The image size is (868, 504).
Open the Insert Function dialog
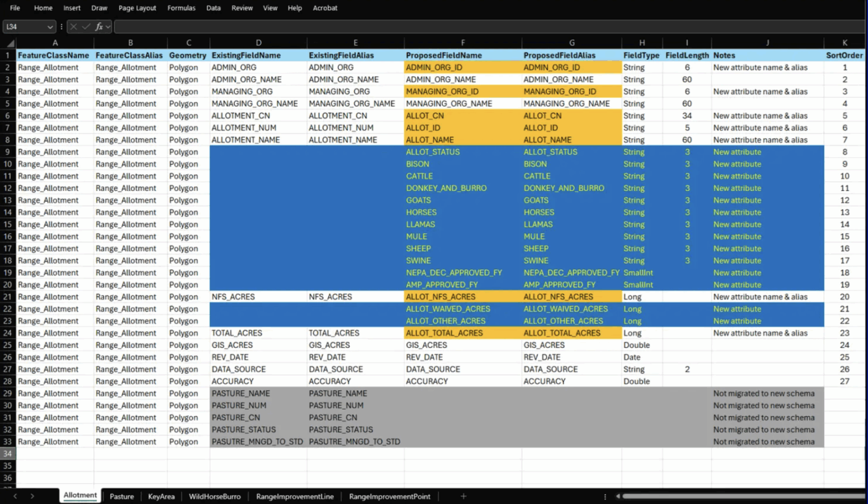tap(99, 26)
